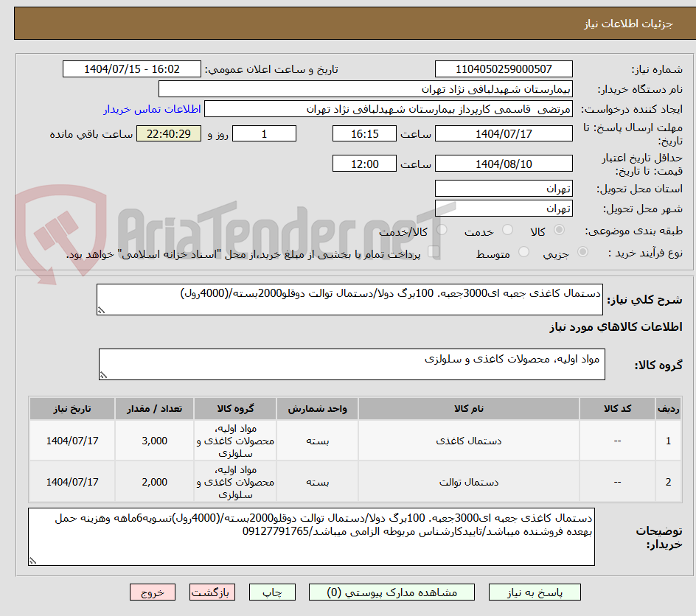Click the resize handle of شرح کلی نیاز box

pos(102,309)
